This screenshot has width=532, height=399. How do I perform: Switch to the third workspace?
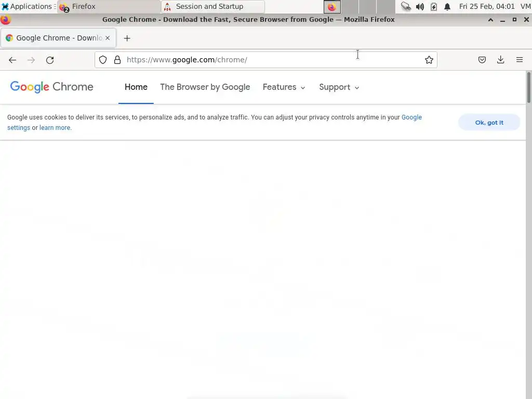point(368,7)
